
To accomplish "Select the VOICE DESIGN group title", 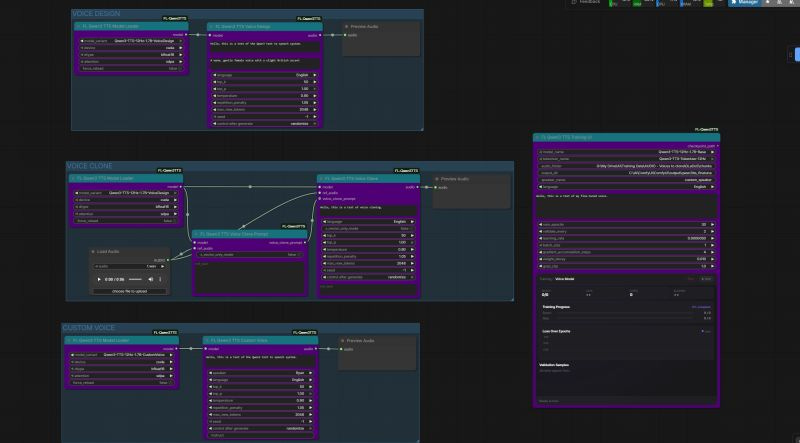I will coord(96,14).
